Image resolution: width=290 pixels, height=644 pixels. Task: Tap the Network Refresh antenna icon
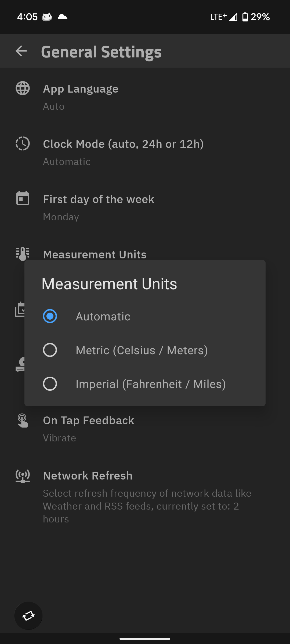tap(23, 476)
